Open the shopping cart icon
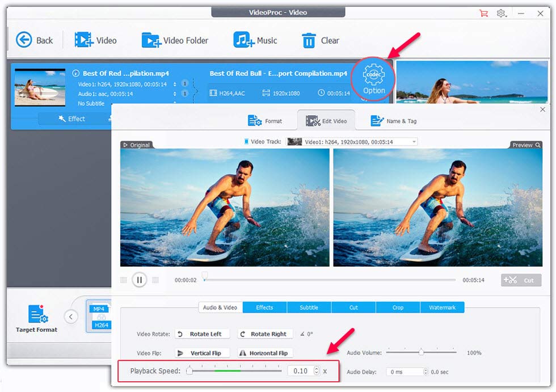 483,14
